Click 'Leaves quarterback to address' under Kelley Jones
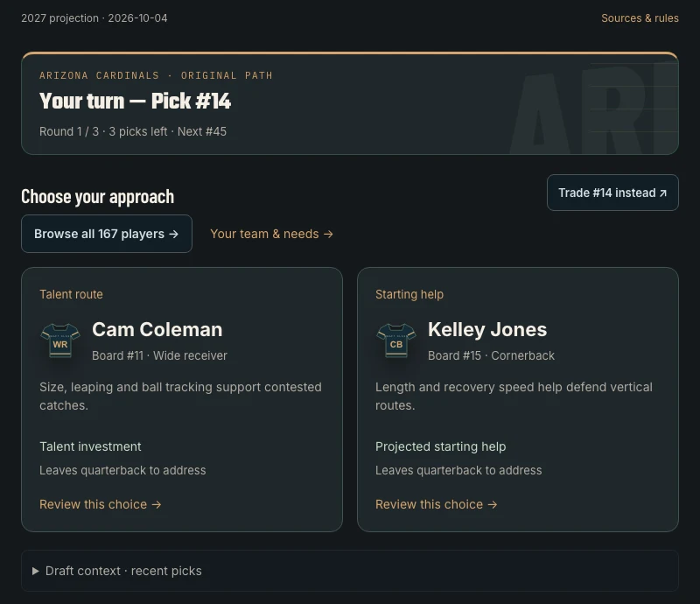 click(x=458, y=470)
